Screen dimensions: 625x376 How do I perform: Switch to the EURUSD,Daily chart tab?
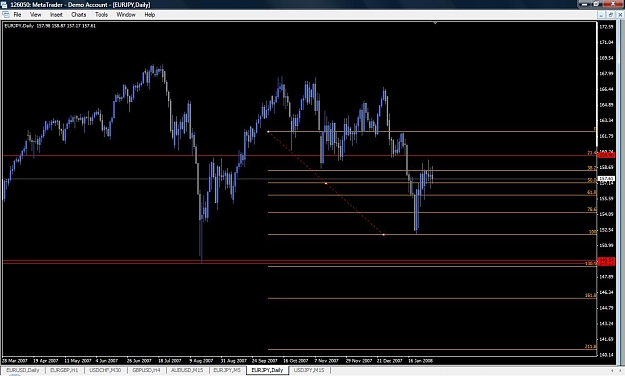pos(23,370)
